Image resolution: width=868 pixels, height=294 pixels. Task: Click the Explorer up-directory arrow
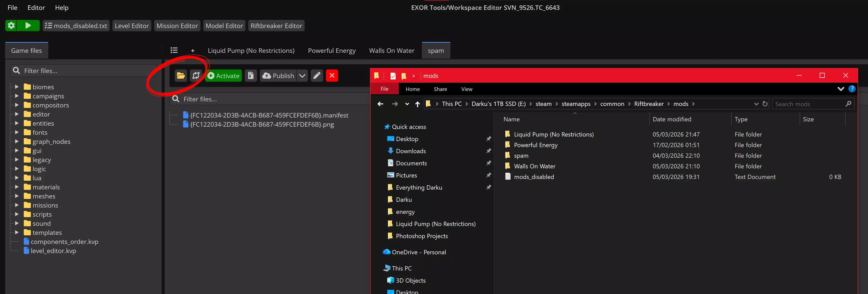tap(418, 104)
